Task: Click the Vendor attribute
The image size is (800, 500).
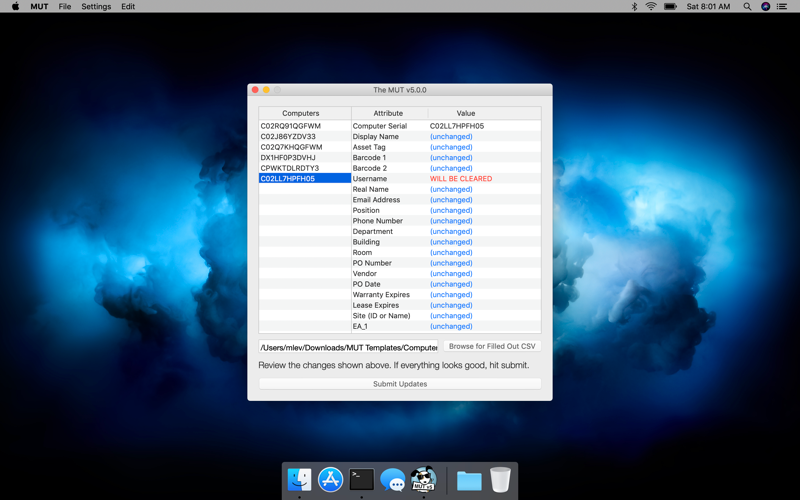Action: click(364, 273)
